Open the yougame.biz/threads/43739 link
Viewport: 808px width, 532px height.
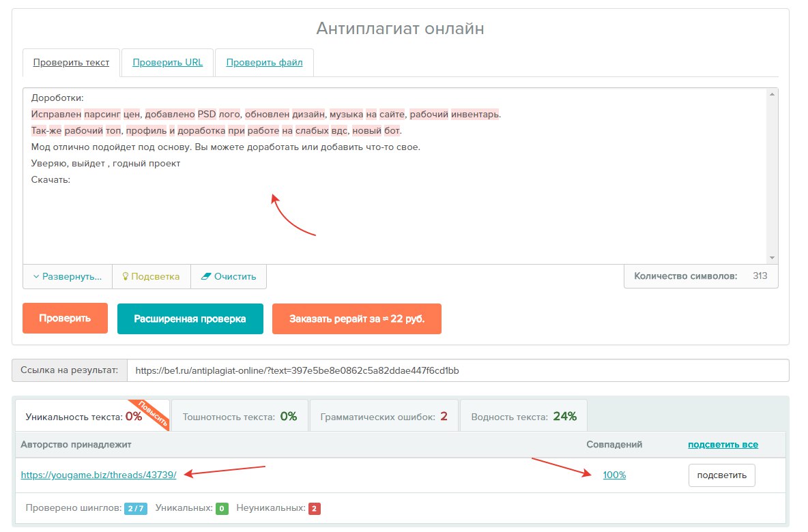point(98,475)
